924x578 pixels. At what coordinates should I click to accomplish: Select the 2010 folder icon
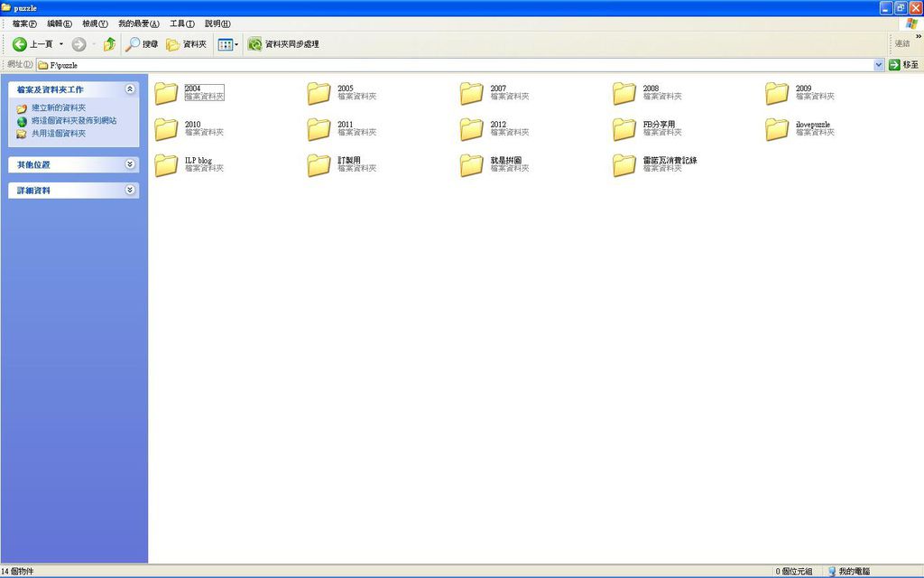coord(166,129)
